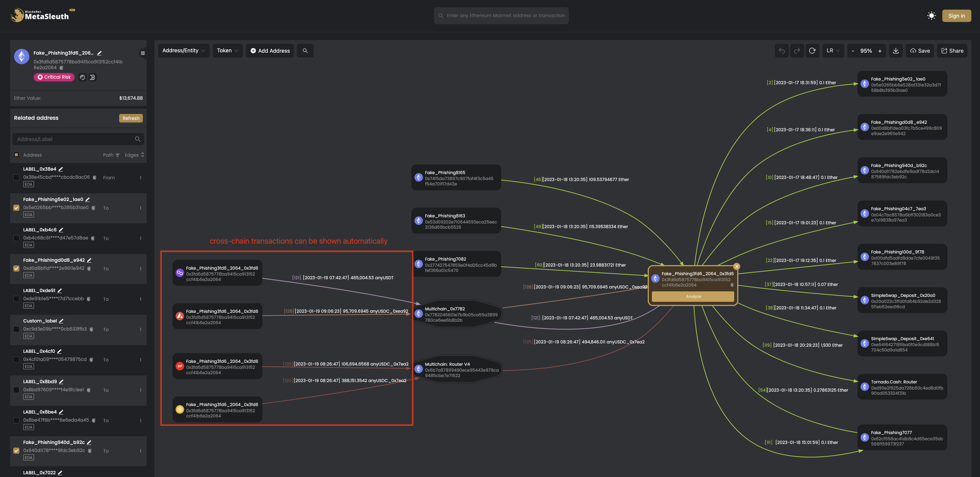Select the Fake_Phishing7077 node
The image size is (980, 477).
tap(902, 438)
